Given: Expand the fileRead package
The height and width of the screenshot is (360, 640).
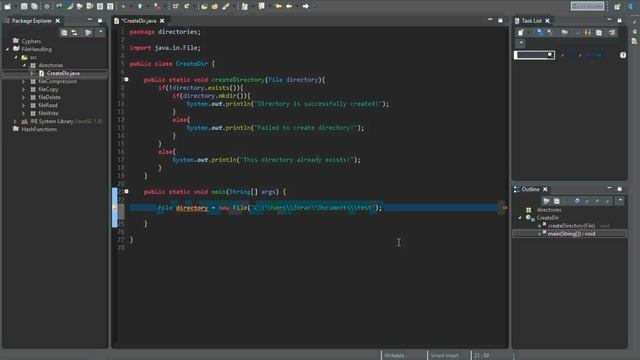Looking at the screenshot, I should [24, 105].
